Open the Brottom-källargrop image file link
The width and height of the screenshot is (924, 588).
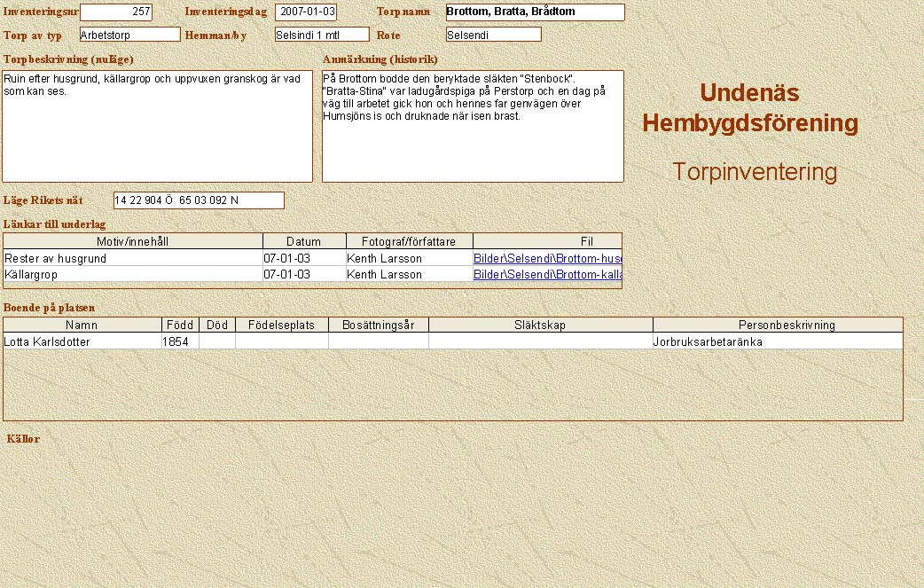click(x=547, y=275)
